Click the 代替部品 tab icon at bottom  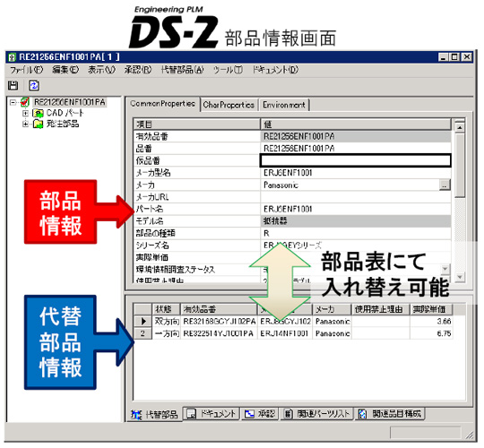pyautogui.click(x=136, y=414)
